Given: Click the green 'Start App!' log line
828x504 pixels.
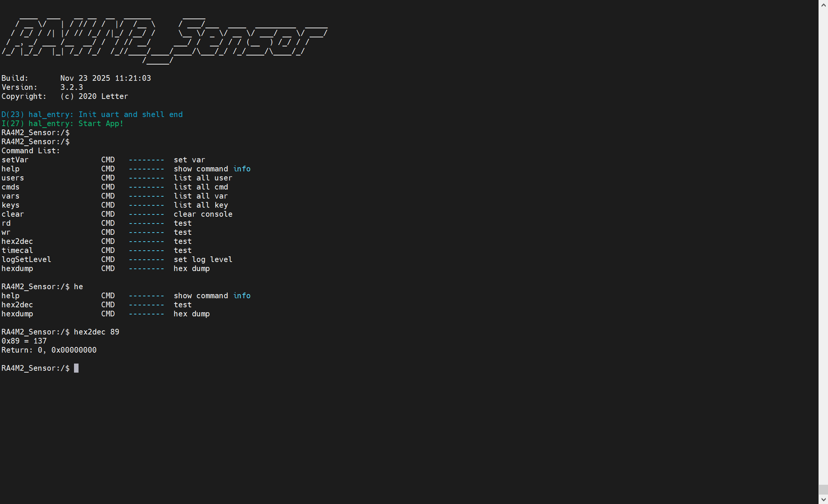Looking at the screenshot, I should [x=63, y=123].
